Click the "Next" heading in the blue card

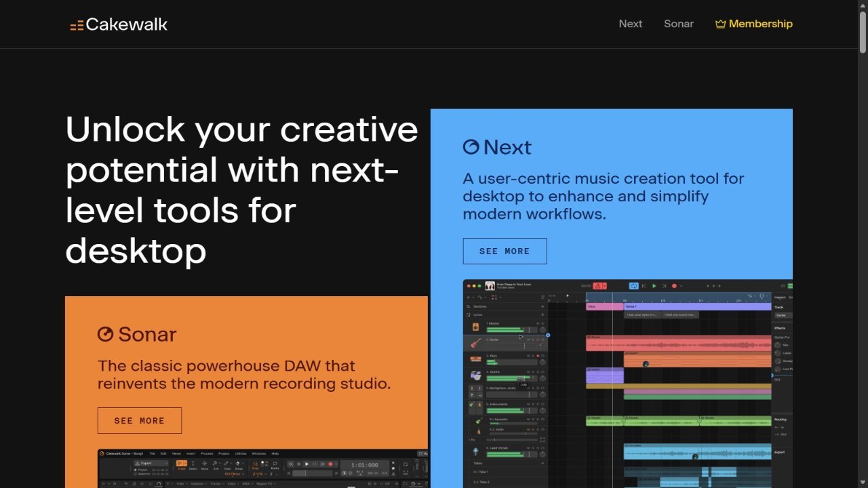click(x=507, y=147)
